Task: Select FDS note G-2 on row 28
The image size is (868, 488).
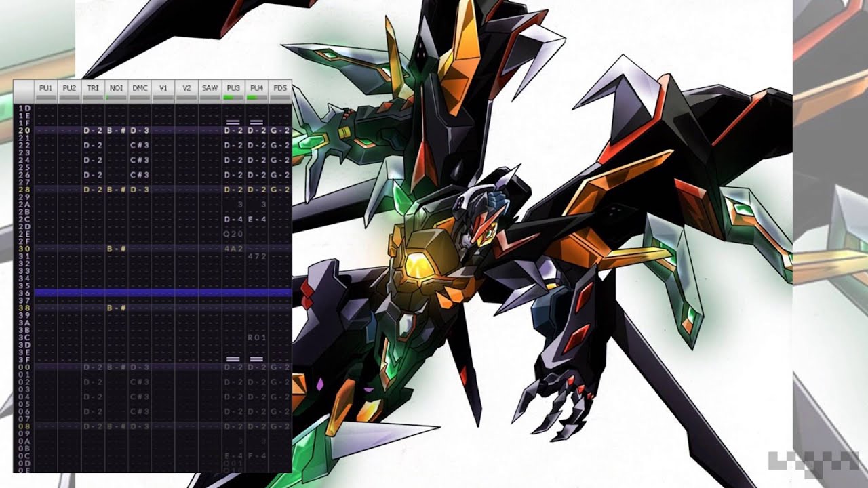Action: [279, 190]
